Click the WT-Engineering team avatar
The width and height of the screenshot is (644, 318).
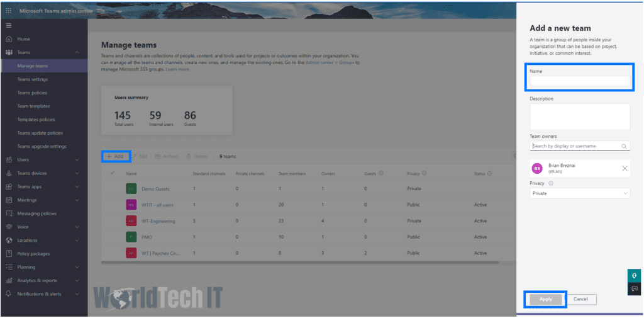[131, 221]
